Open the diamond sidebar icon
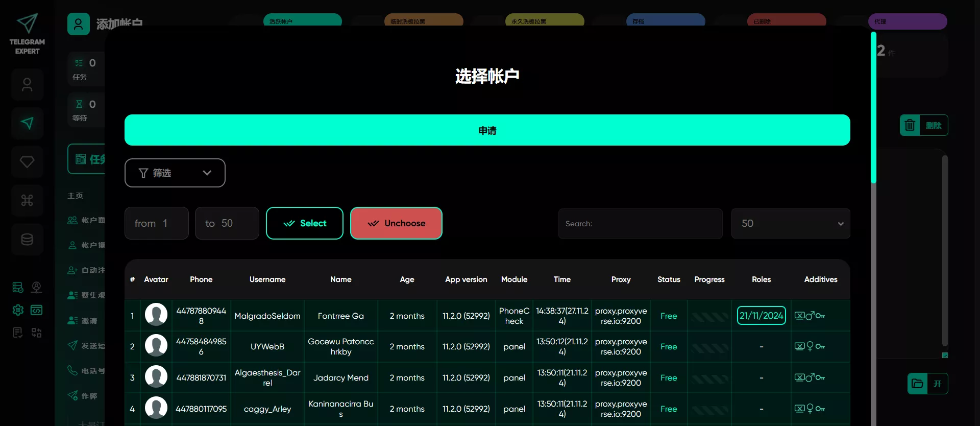The width and height of the screenshot is (980, 426). pyautogui.click(x=27, y=162)
